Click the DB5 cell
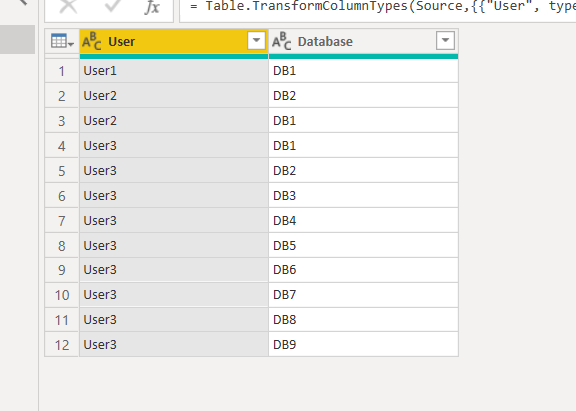Screen dimensions: 576x411 click(363, 246)
